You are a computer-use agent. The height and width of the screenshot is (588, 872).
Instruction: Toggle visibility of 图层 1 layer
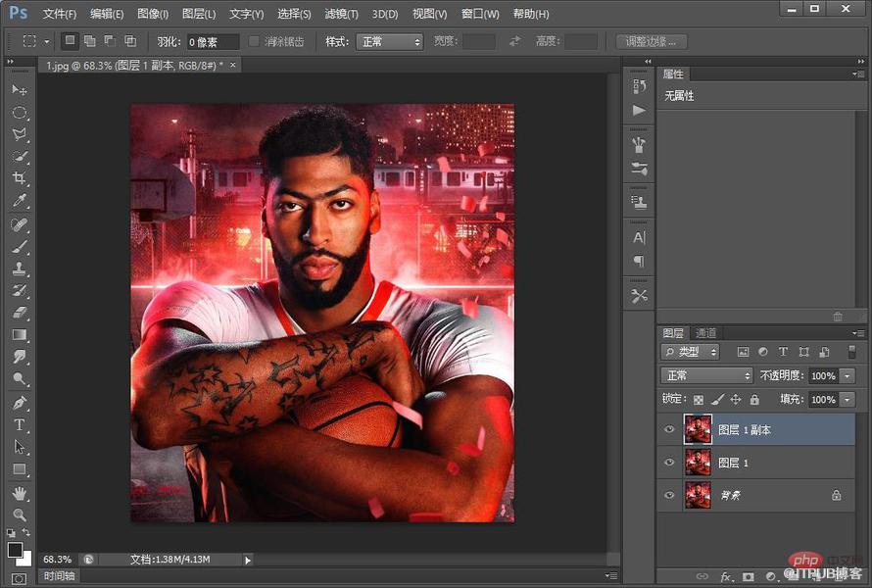click(669, 462)
